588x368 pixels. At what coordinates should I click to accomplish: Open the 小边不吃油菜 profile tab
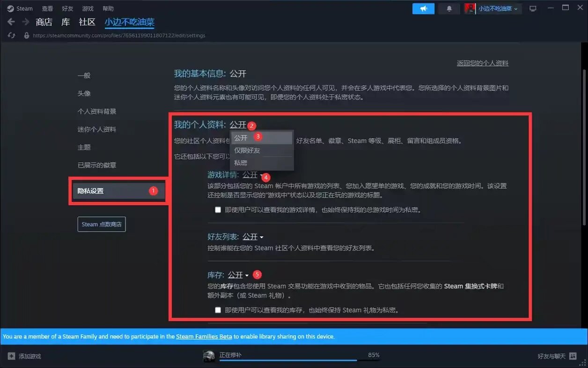point(129,22)
